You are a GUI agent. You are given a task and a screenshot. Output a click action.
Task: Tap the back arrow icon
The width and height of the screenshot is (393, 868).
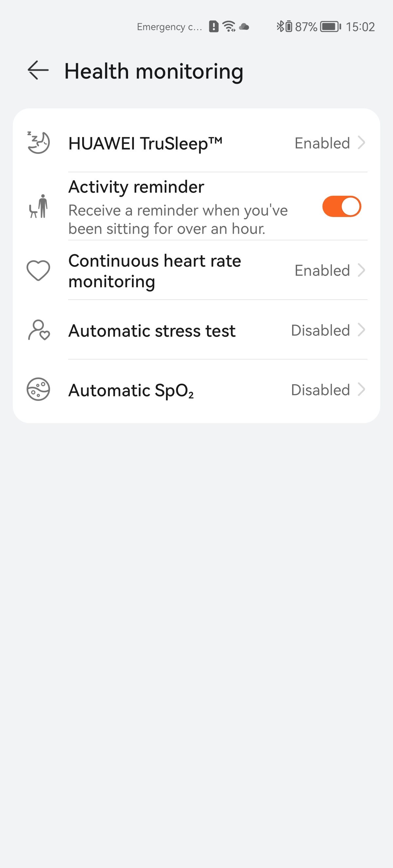(38, 70)
